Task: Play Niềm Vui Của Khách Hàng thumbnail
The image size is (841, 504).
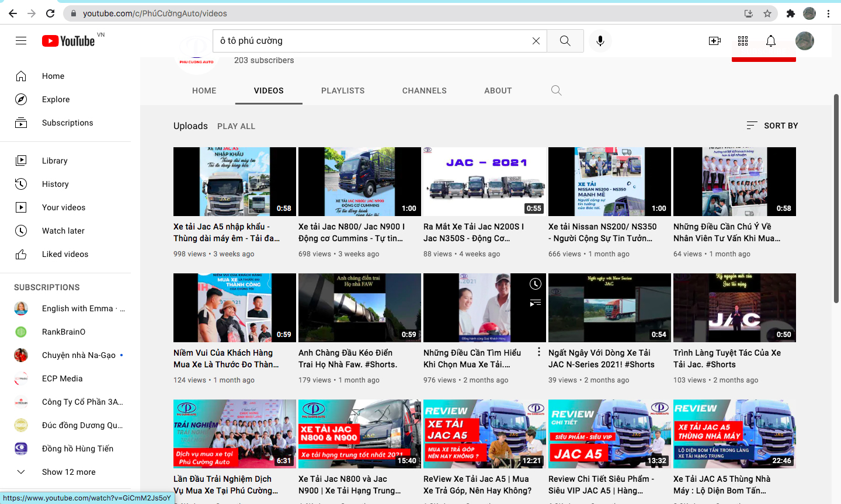Action: 235,308
